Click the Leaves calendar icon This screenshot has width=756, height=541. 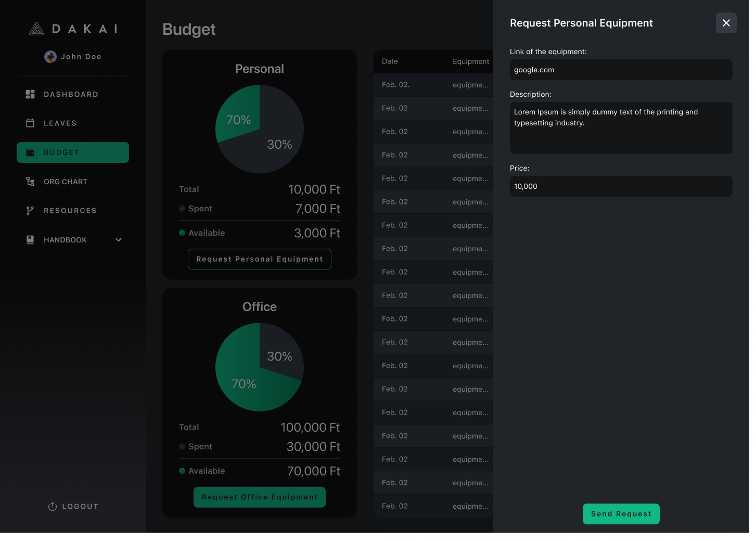(x=30, y=123)
